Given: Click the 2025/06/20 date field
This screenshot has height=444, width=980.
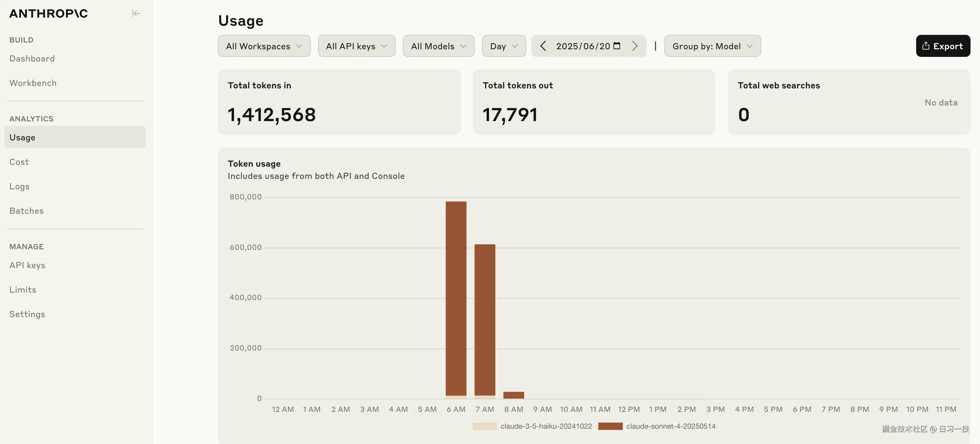Looking at the screenshot, I should point(583,46).
